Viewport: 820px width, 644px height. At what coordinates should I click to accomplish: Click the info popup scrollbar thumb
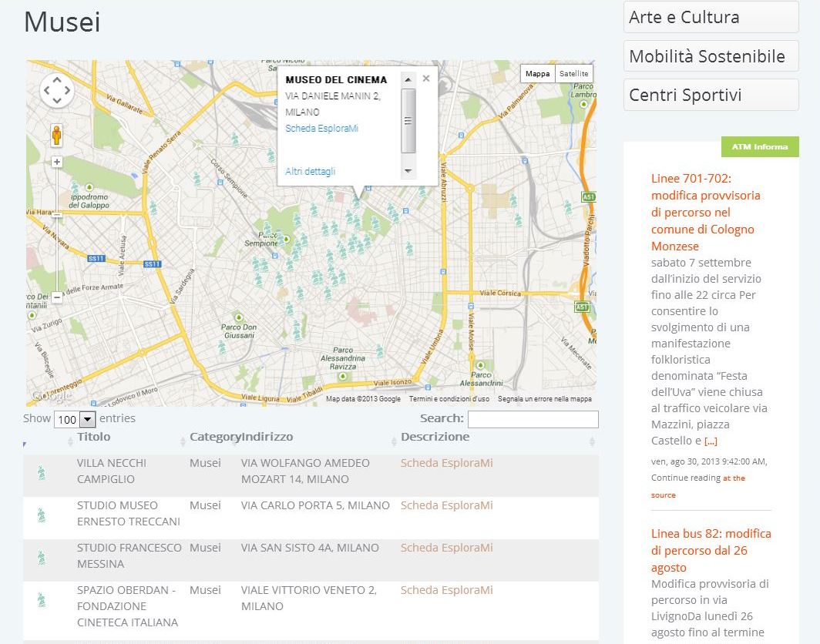click(408, 121)
